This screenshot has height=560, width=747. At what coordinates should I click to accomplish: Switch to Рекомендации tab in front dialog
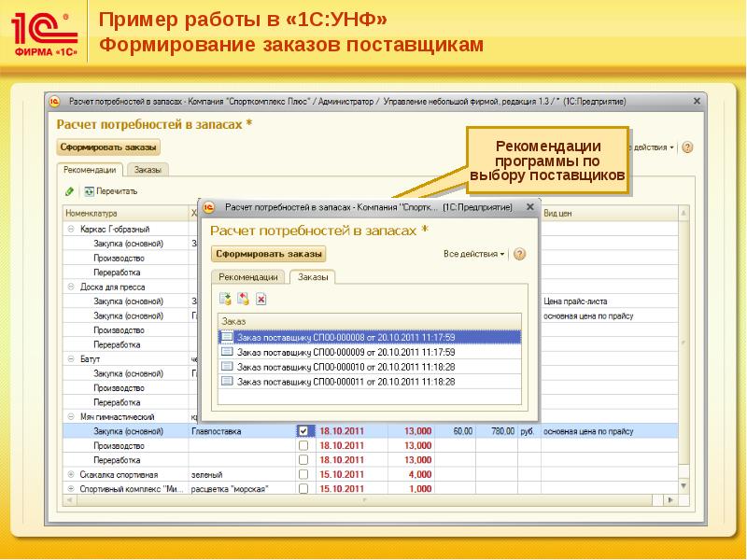[248, 276]
